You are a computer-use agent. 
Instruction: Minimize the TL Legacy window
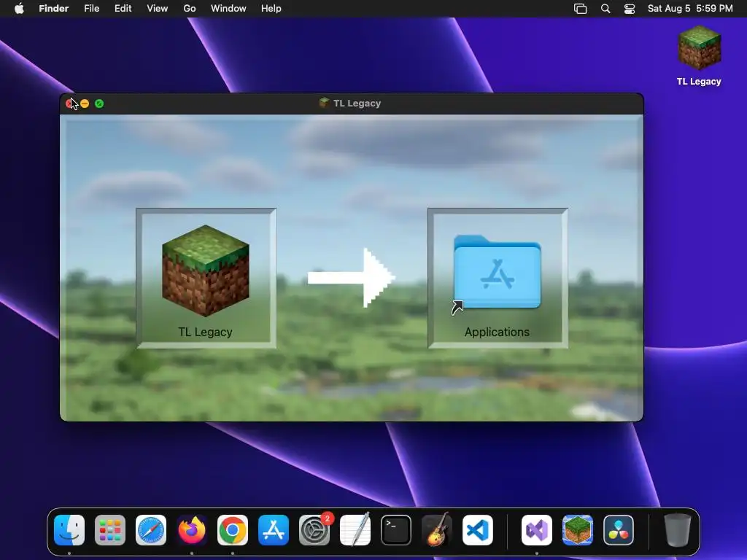[85, 104]
